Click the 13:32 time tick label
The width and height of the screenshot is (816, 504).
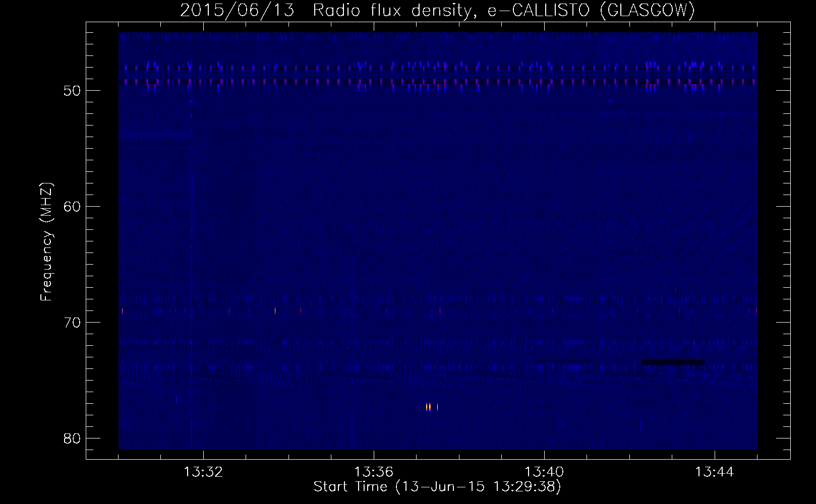(x=203, y=472)
